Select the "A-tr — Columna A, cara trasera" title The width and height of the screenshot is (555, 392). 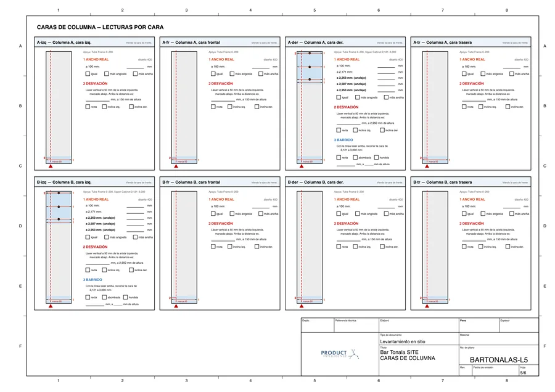point(442,43)
